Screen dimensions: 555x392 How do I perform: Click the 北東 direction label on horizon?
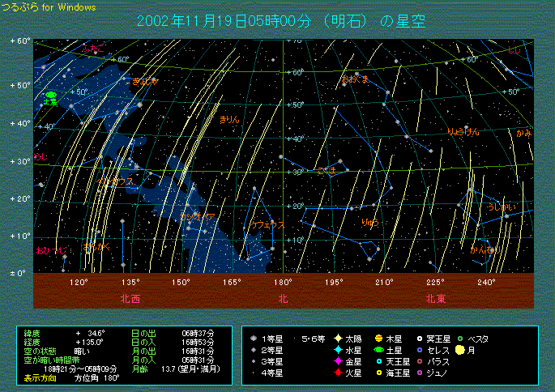point(435,298)
